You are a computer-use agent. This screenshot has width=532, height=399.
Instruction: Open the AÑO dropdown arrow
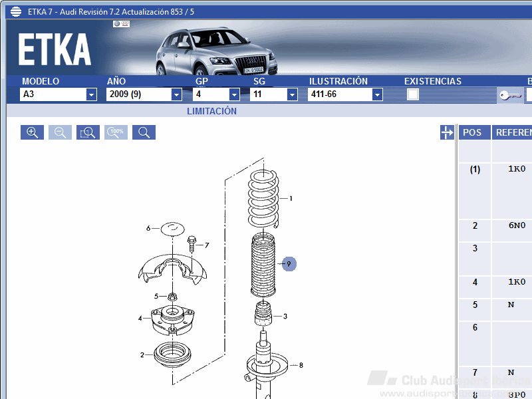(x=176, y=94)
